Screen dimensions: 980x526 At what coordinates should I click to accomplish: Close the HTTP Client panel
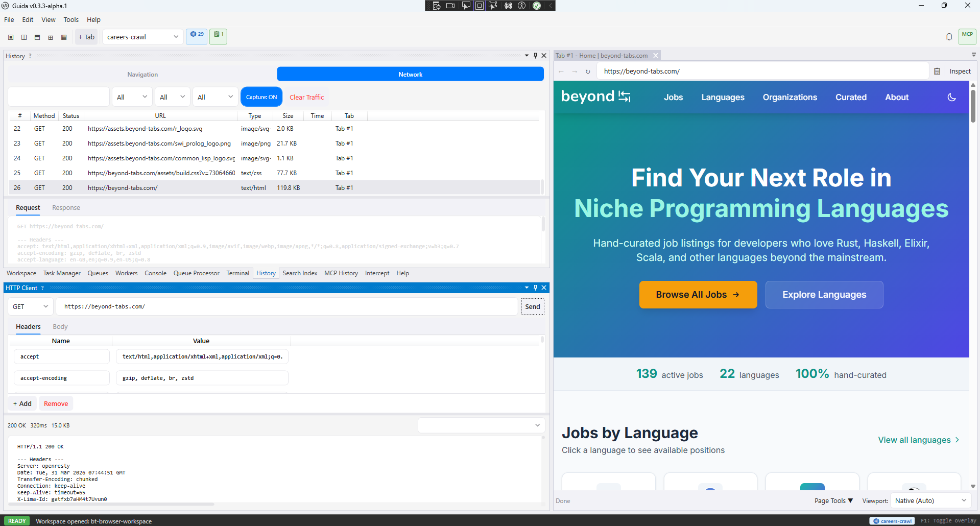click(x=544, y=288)
